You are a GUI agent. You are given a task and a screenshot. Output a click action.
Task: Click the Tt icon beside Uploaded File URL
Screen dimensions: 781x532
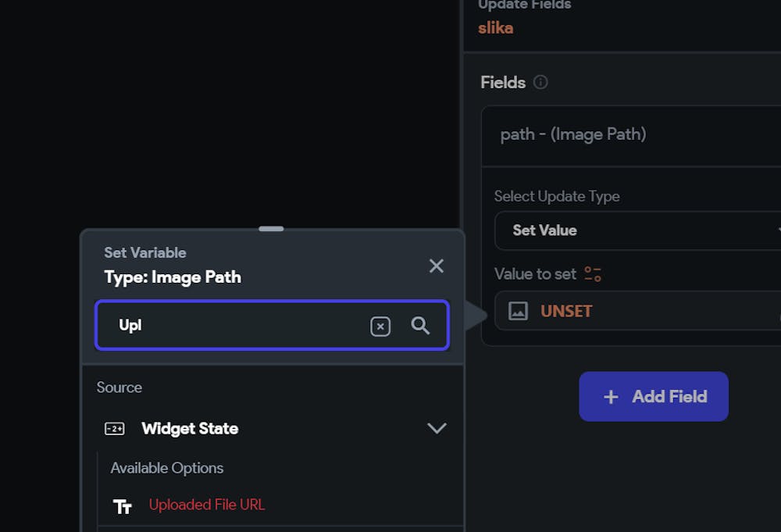(122, 506)
